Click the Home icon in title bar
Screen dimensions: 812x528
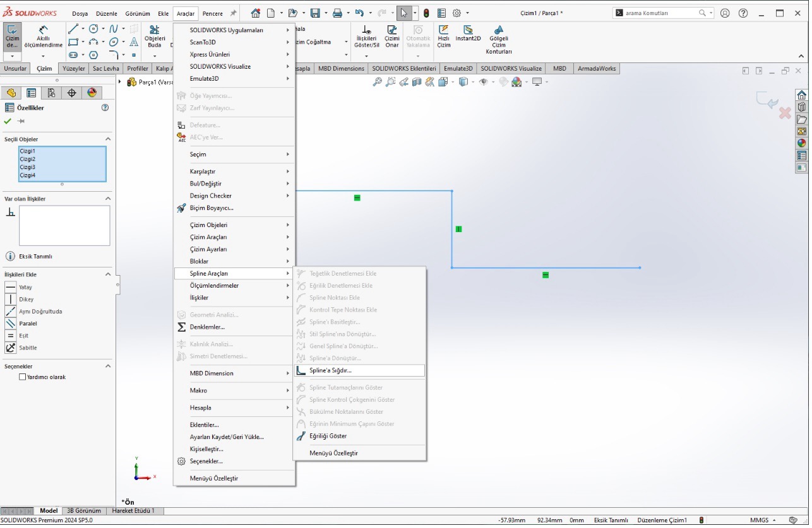point(255,13)
